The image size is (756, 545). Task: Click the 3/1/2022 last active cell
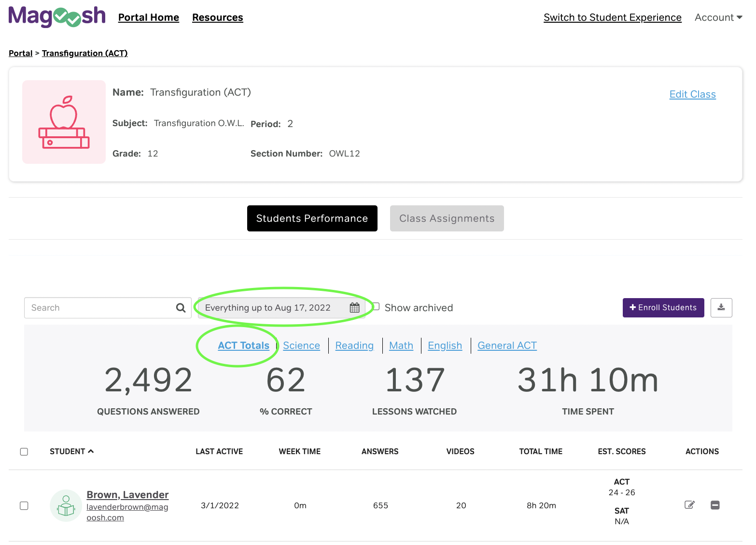[x=220, y=505]
